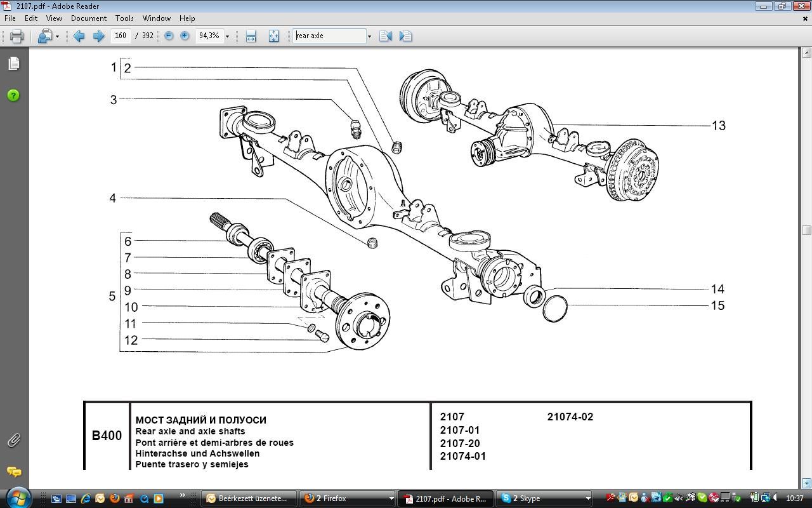This screenshot has width=812, height=508.
Task: Click diagram callout number 15
Action: 717,305
